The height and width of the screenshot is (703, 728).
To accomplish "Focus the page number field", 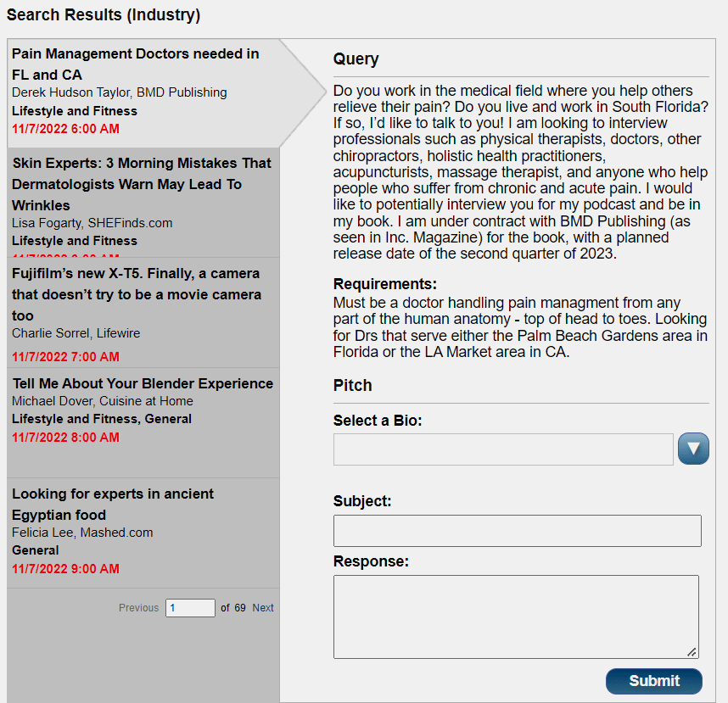I will [190, 608].
